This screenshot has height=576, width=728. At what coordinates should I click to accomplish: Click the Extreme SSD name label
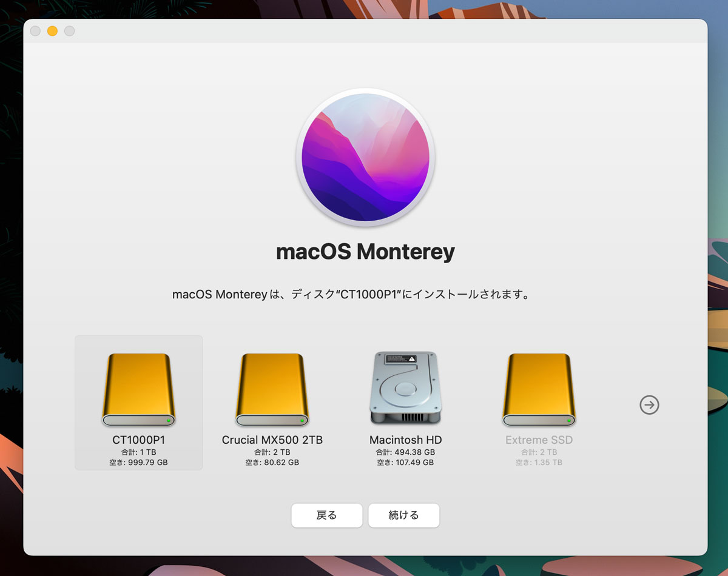point(539,440)
